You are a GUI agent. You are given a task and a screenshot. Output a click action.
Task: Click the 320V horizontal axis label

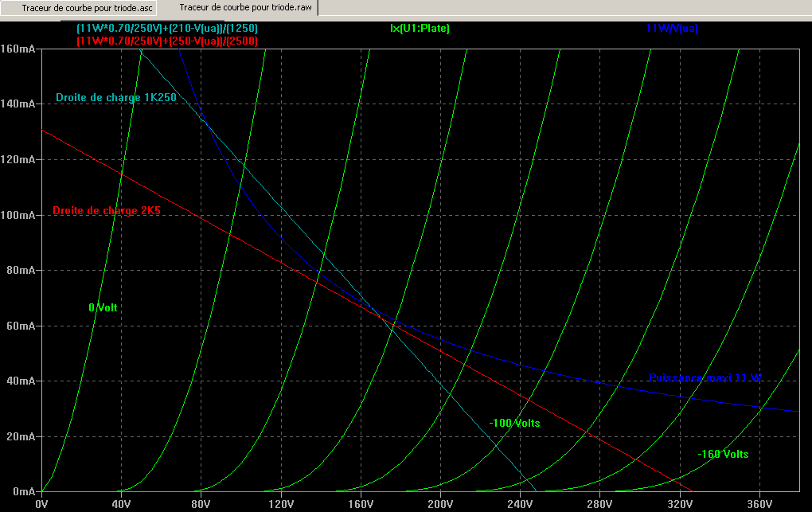[x=679, y=504]
